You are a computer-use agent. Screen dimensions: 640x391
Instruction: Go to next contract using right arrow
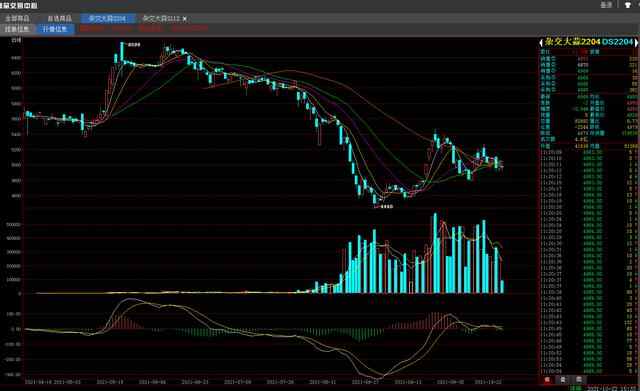point(636,42)
